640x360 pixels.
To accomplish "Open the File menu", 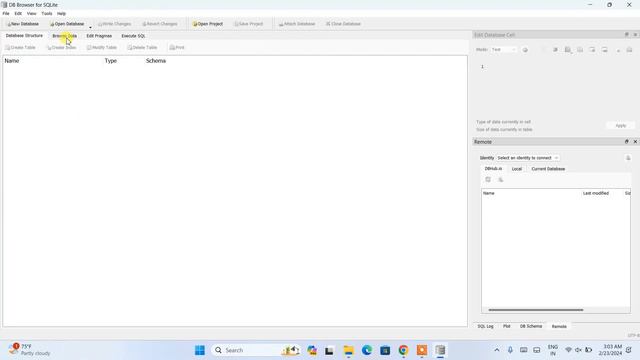I will pyautogui.click(x=6, y=13).
